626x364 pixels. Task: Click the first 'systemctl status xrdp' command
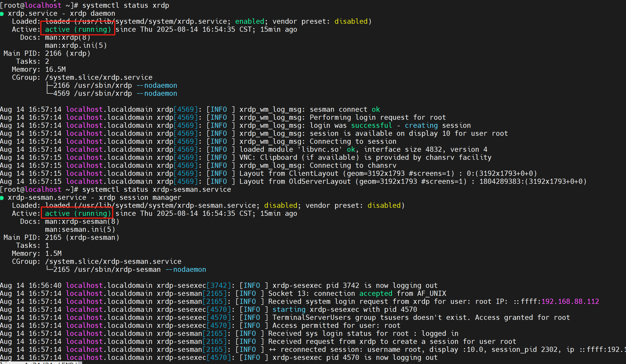(126, 5)
